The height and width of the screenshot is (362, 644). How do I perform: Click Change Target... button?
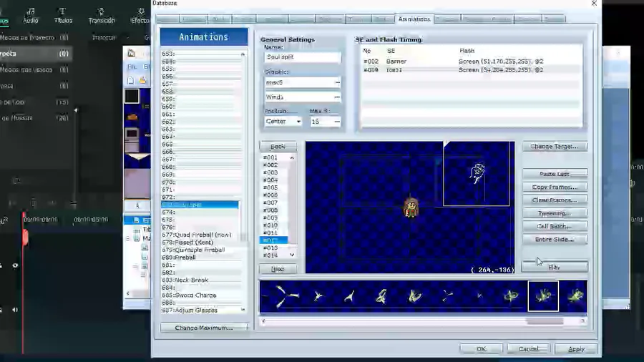click(555, 146)
